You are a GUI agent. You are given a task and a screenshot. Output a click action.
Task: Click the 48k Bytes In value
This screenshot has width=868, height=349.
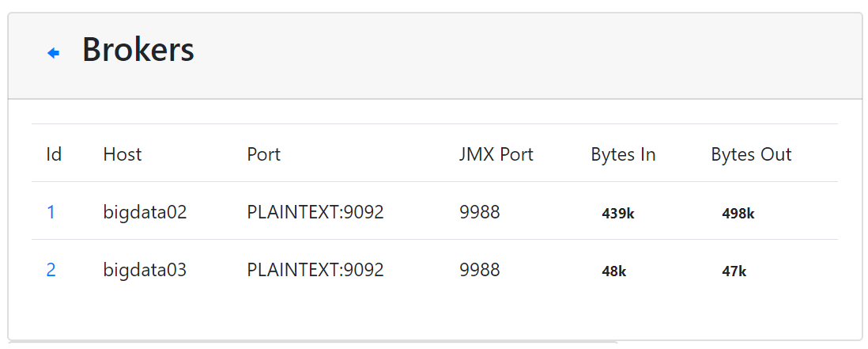614,271
